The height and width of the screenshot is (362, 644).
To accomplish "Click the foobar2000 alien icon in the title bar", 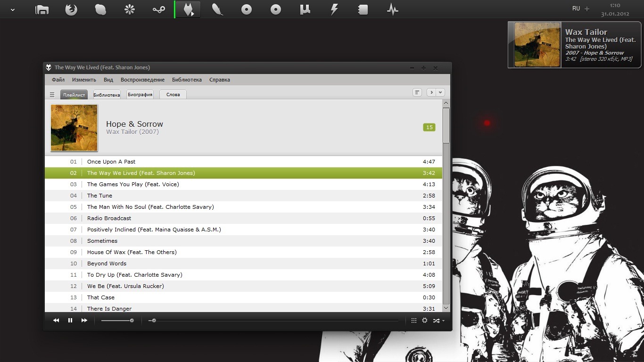I will click(49, 67).
